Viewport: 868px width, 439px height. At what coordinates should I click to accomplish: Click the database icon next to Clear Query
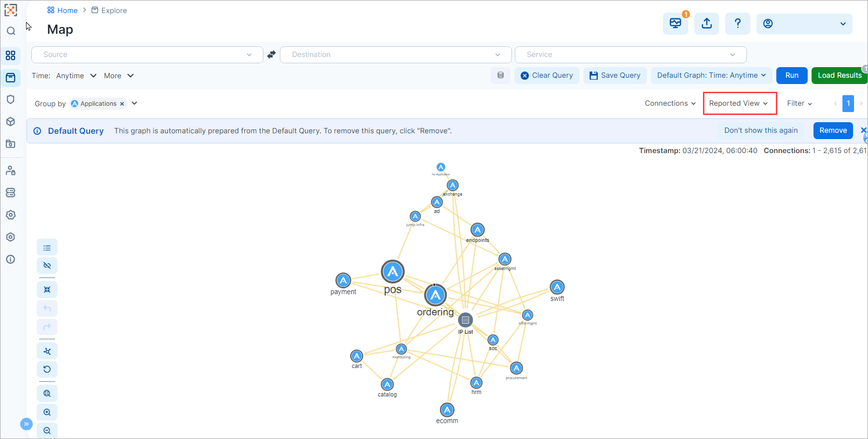click(x=500, y=75)
